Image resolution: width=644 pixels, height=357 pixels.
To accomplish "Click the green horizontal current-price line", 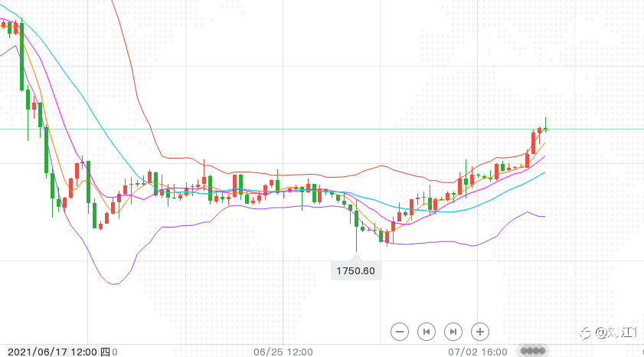I will click(x=322, y=129).
